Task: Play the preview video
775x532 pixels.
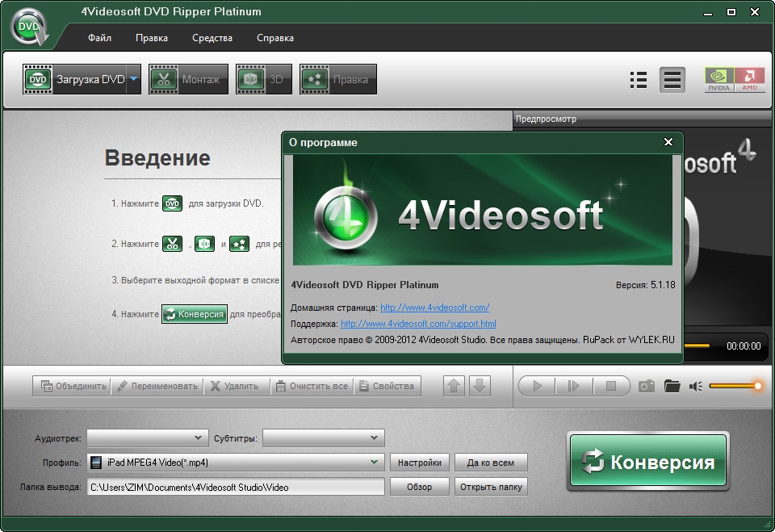Action: [538, 386]
